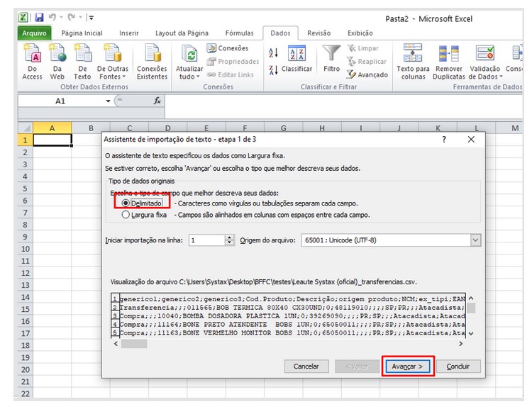Click the Avançar button
The width and height of the screenshot is (532, 409).
[x=407, y=366]
